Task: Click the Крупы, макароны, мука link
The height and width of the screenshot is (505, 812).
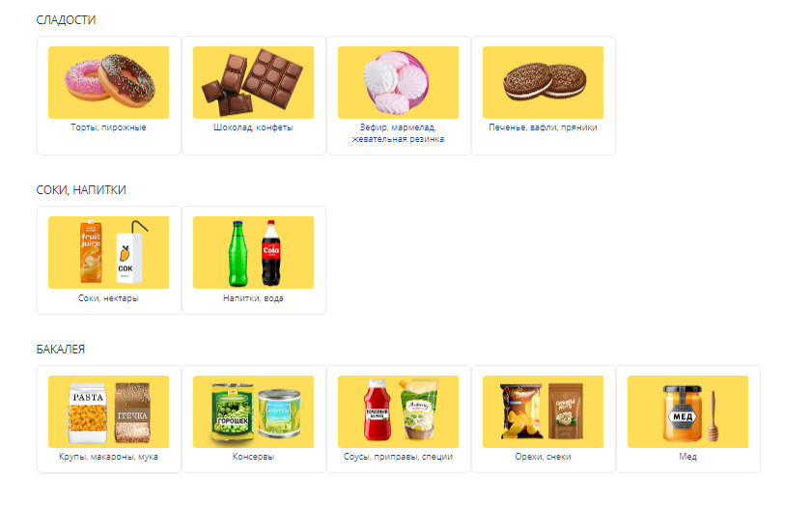Action: pos(108,457)
